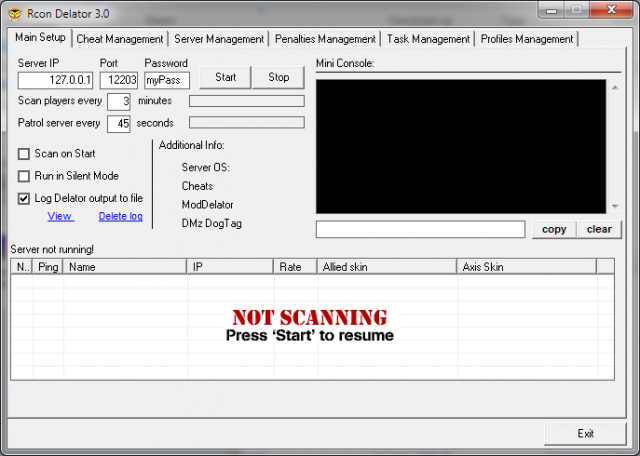Click the Mini Console output area
Screen dimensions: 640x456
pyautogui.click(x=461, y=147)
